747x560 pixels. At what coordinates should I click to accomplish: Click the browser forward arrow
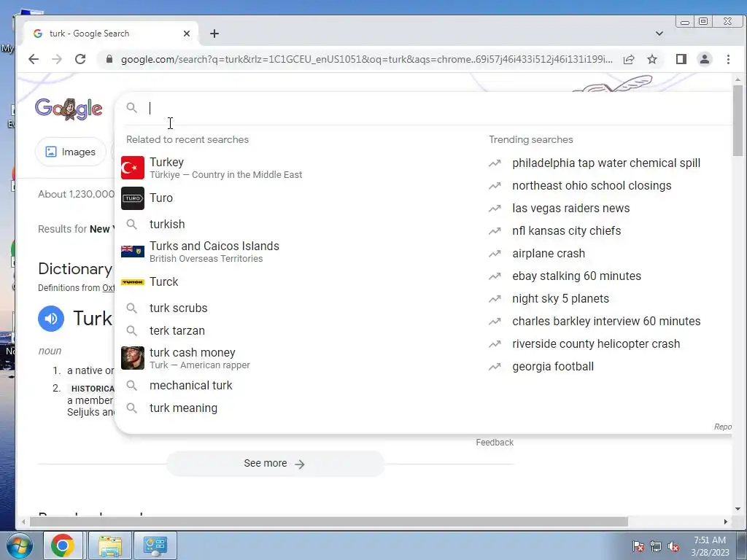coord(57,59)
